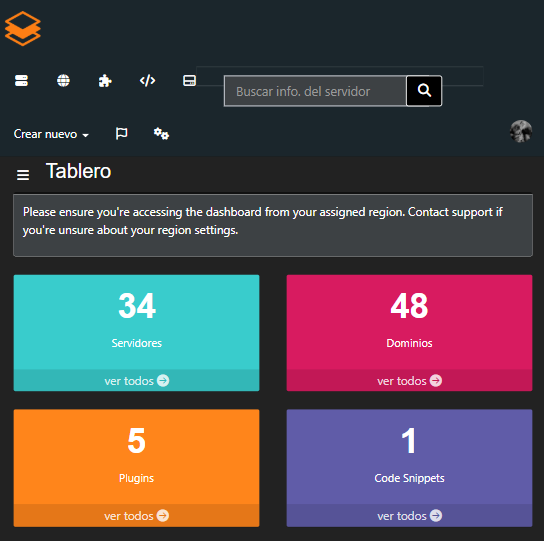Open the puzzle-piece plugins icon

click(x=105, y=81)
